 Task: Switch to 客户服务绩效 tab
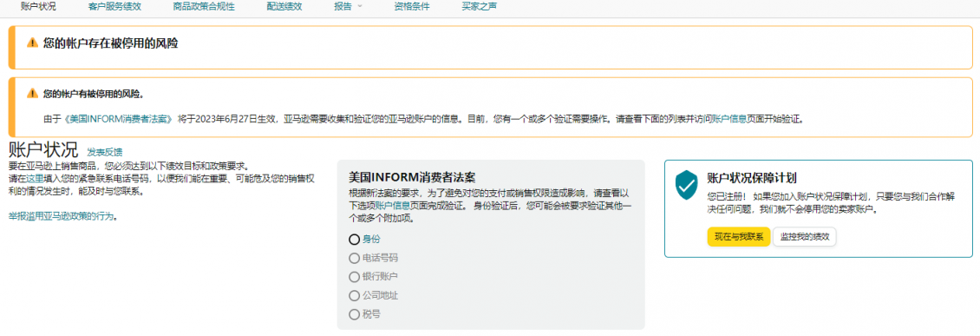[x=115, y=7]
